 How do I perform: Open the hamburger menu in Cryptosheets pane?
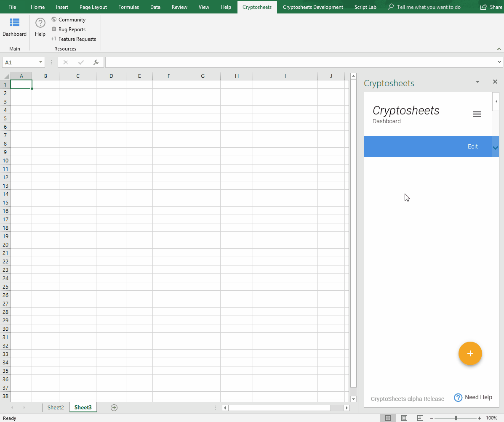point(477,114)
